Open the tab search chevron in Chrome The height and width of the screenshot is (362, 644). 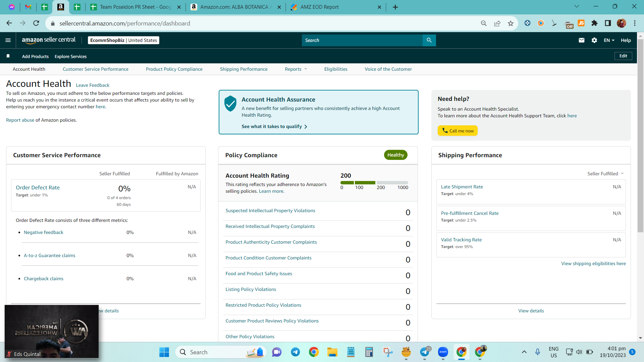[577, 6]
